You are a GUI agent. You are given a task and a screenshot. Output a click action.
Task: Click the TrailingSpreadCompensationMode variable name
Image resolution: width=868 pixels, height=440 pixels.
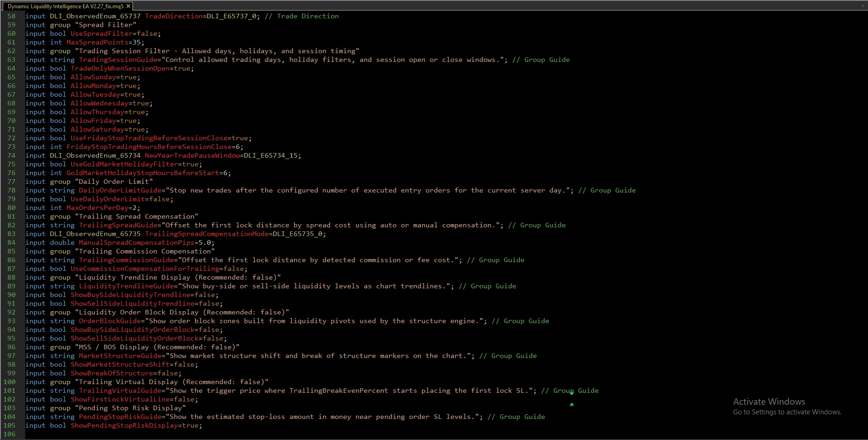(207, 234)
